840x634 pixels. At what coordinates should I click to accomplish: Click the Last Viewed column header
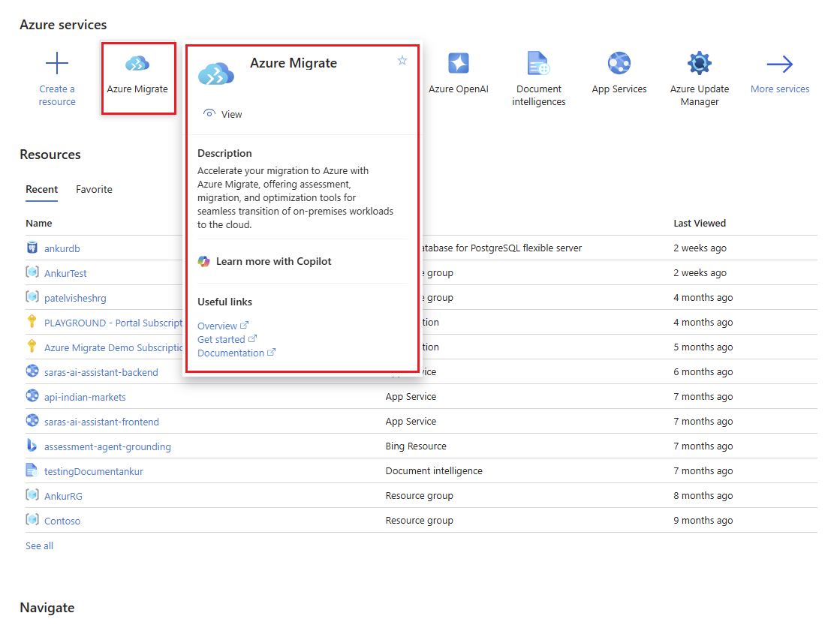700,224
